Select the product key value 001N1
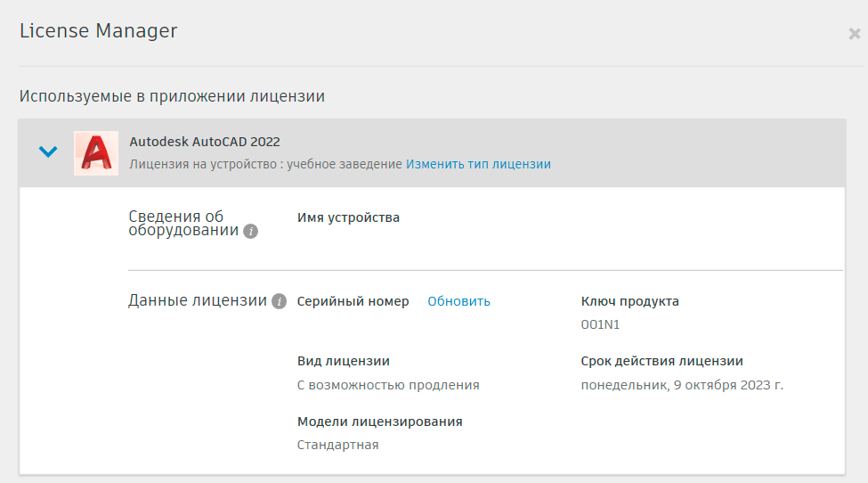868x483 pixels. point(600,324)
